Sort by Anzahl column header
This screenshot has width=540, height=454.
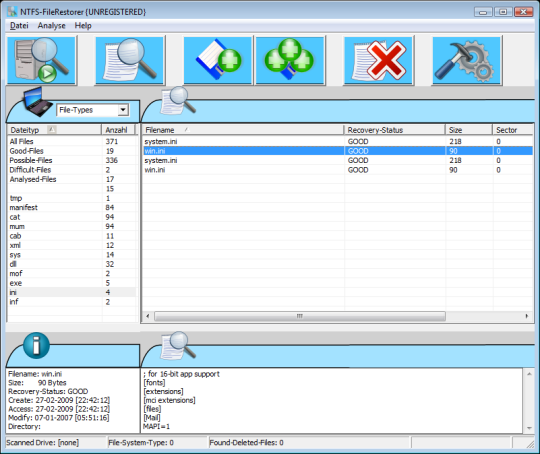pyautogui.click(x=118, y=130)
